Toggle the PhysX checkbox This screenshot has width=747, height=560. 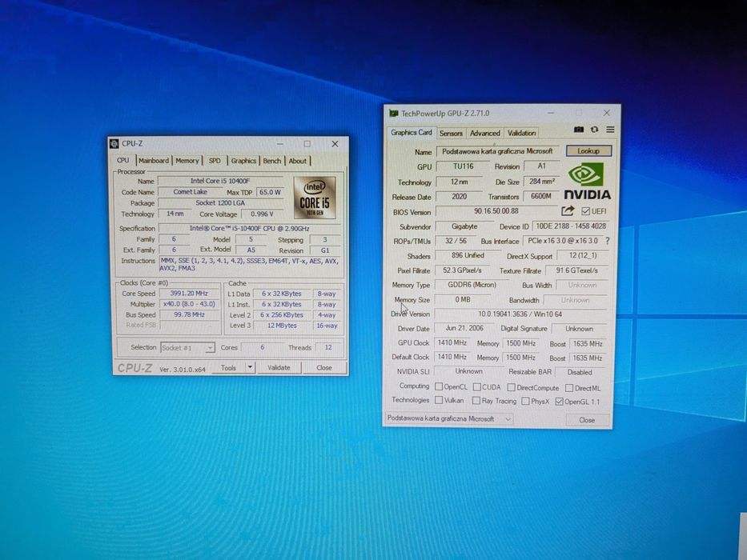pyautogui.click(x=525, y=401)
